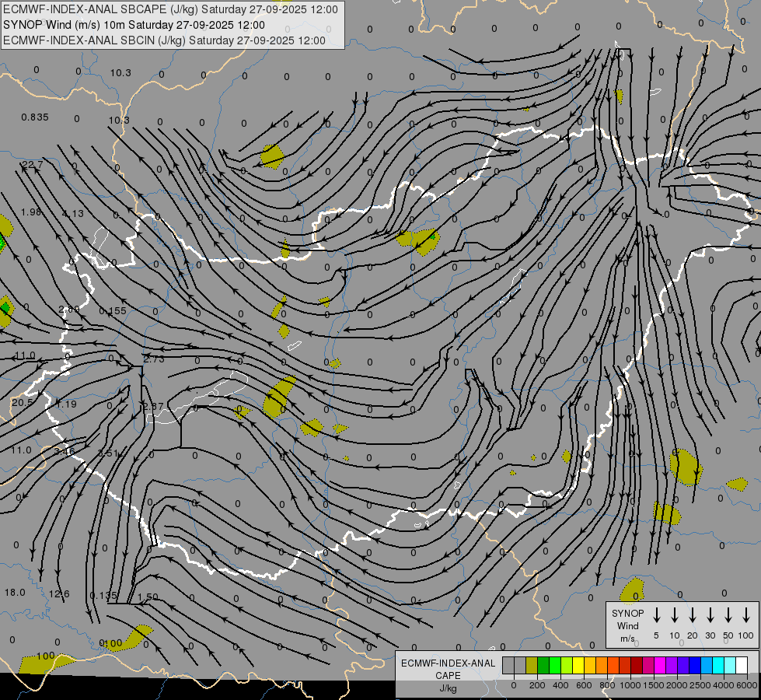Image resolution: width=761 pixels, height=700 pixels.
Task: Click the 30 label in the SYNOP Wind legend
Action: [x=710, y=635]
